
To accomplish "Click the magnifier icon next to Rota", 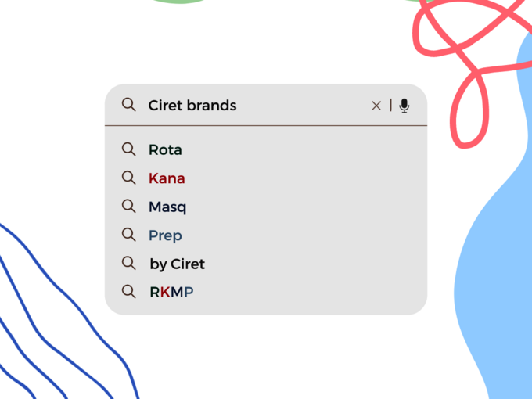I will point(129,149).
